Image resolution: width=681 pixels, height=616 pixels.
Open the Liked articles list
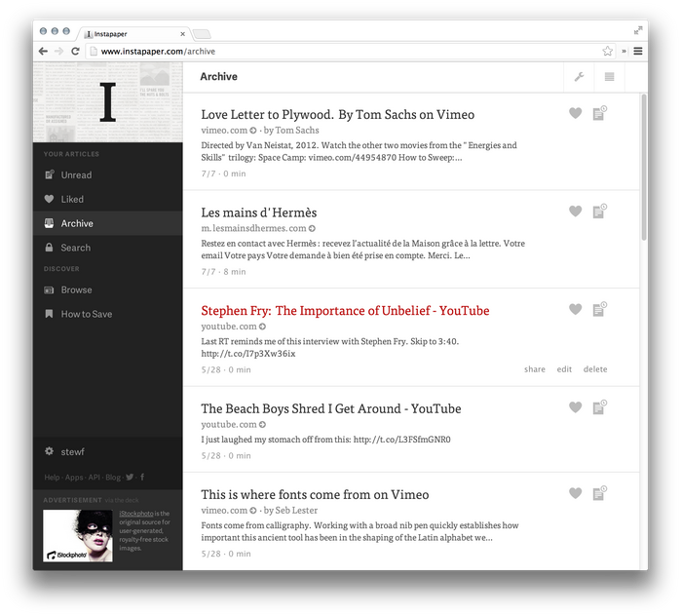point(108,200)
